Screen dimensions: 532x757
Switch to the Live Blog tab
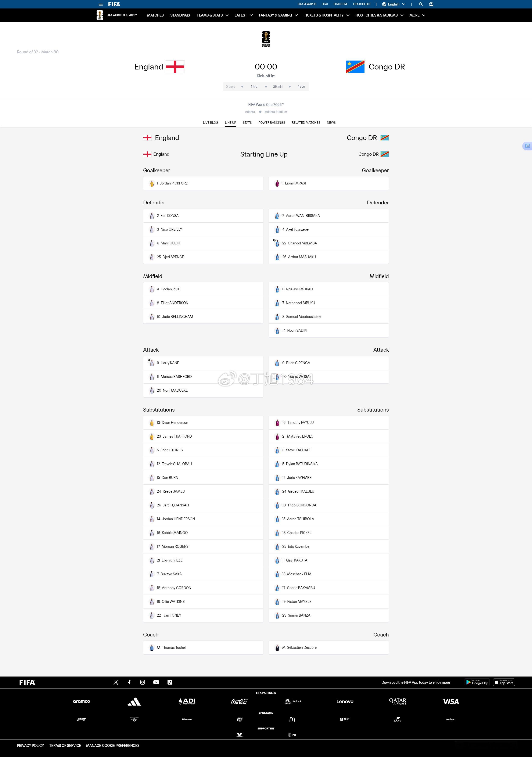[211, 123]
